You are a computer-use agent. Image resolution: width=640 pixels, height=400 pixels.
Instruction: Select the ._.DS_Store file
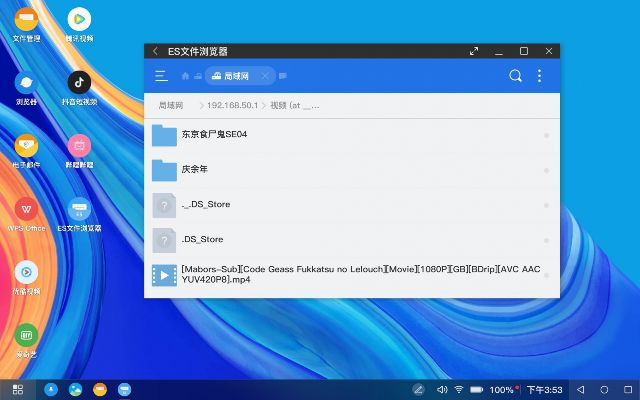[205, 205]
